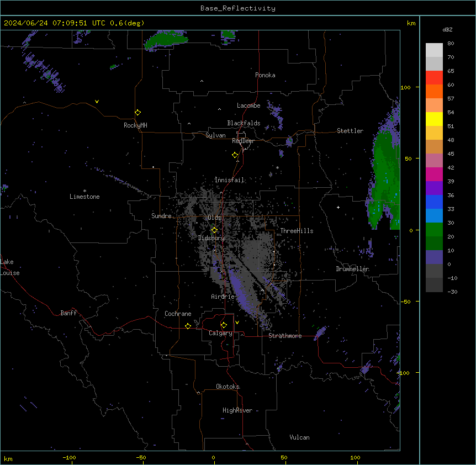Click the white caret marker west of Lacombe
The image size is (476, 465).
[x=219, y=109]
